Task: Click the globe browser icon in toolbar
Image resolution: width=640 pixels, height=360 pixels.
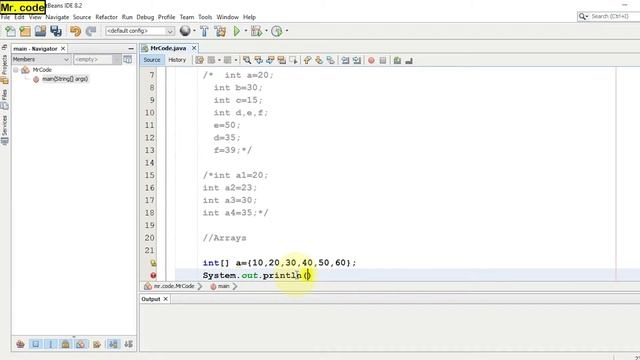Action: tap(185, 31)
